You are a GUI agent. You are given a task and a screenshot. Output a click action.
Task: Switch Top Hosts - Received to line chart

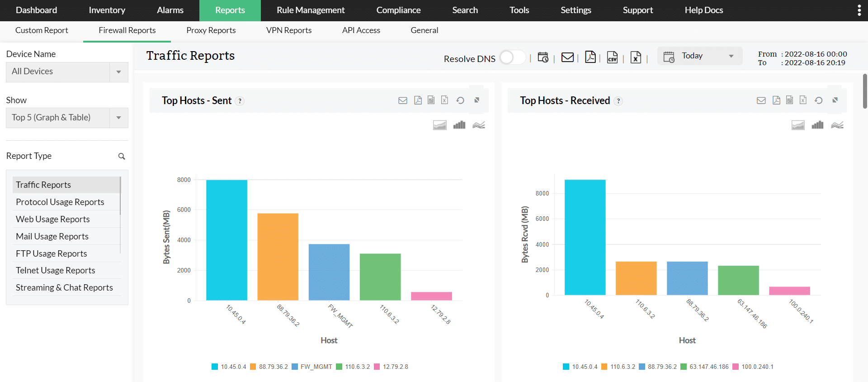tap(837, 125)
